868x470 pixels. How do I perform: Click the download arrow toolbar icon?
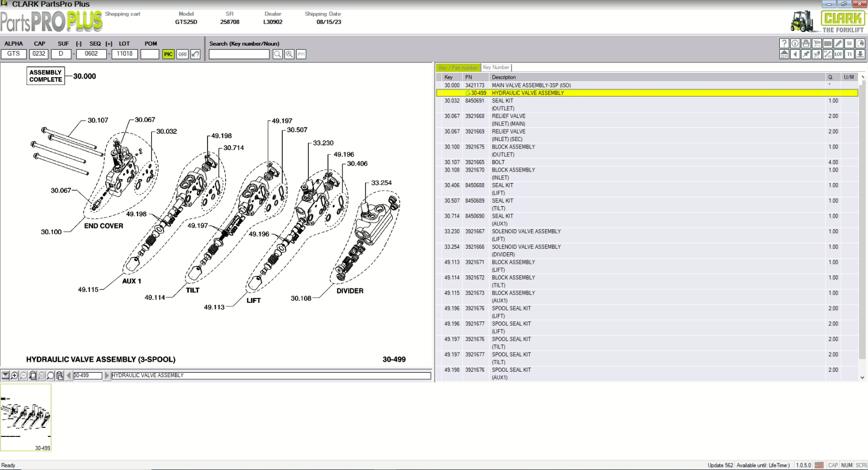(860, 54)
